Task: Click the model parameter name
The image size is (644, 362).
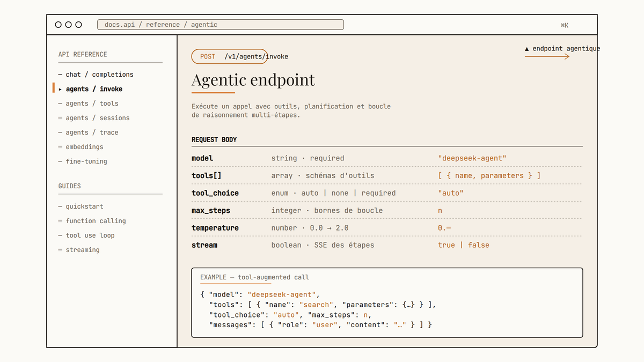Action: click(202, 158)
